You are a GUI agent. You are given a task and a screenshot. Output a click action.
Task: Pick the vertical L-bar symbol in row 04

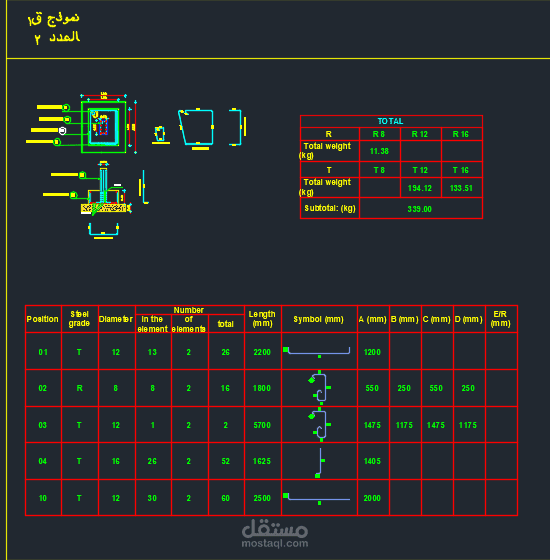tap(320, 462)
